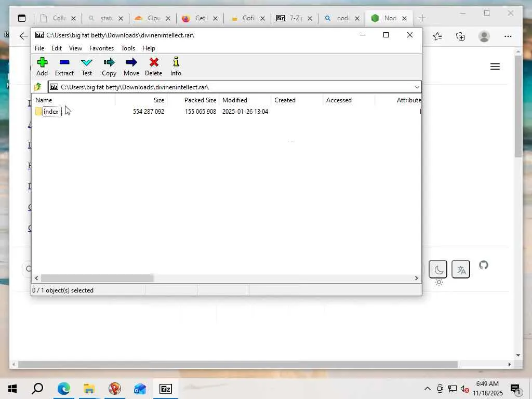Open the browser settings and more menu
Image resolution: width=532 pixels, height=399 pixels.
click(508, 36)
